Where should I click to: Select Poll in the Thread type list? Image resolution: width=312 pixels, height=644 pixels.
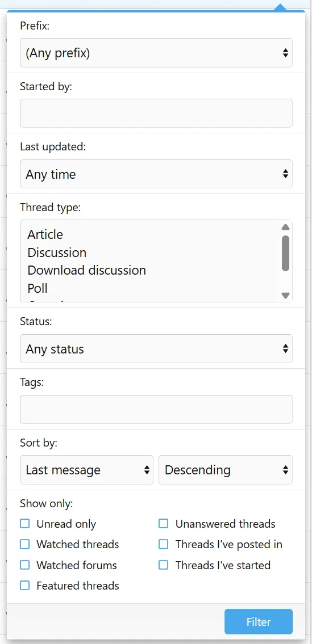(38, 289)
